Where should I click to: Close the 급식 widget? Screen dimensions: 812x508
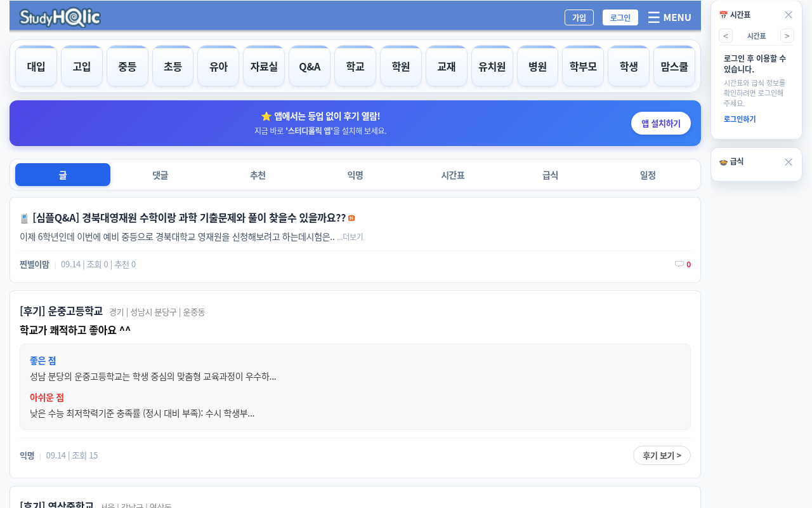789,162
